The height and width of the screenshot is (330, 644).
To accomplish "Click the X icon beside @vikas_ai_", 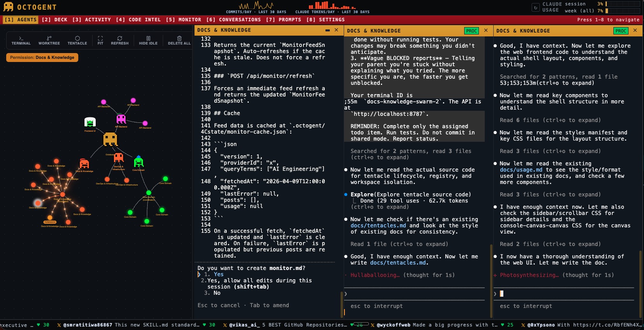I will [x=225, y=325].
